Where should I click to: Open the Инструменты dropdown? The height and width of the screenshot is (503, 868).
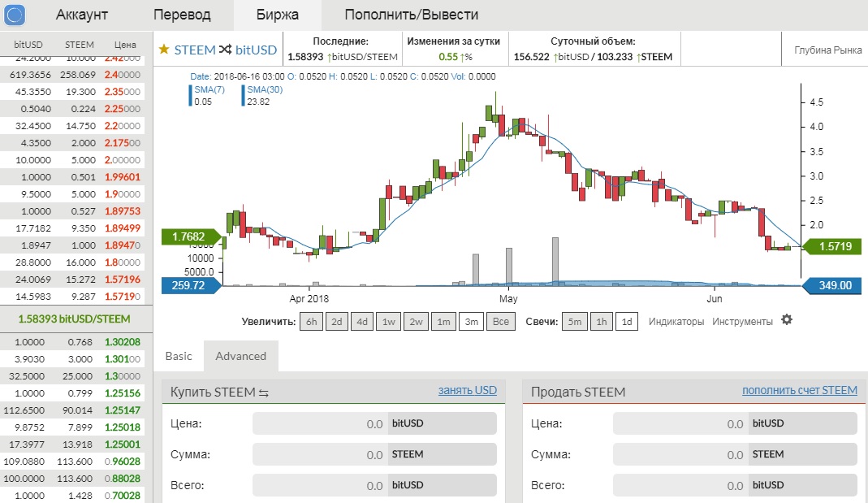[x=742, y=322]
